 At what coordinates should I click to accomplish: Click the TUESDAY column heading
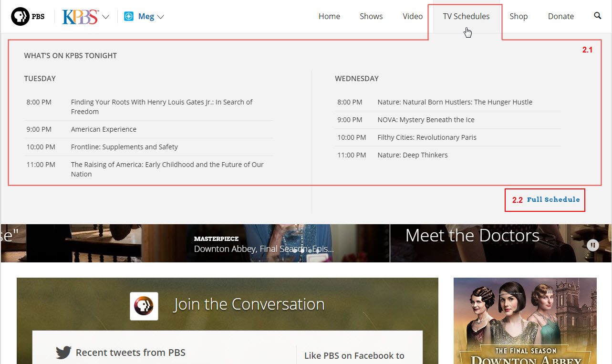click(40, 79)
